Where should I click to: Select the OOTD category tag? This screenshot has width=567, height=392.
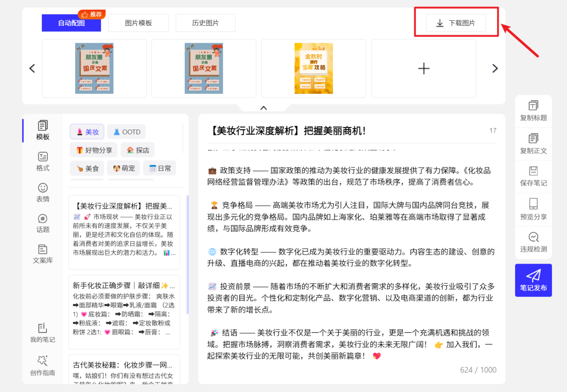[127, 132]
